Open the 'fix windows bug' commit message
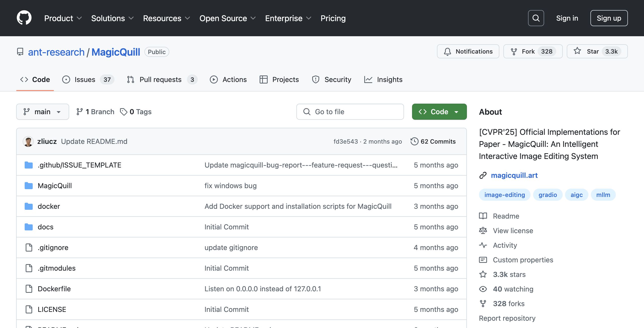Image resolution: width=644 pixels, height=328 pixels. [230, 186]
